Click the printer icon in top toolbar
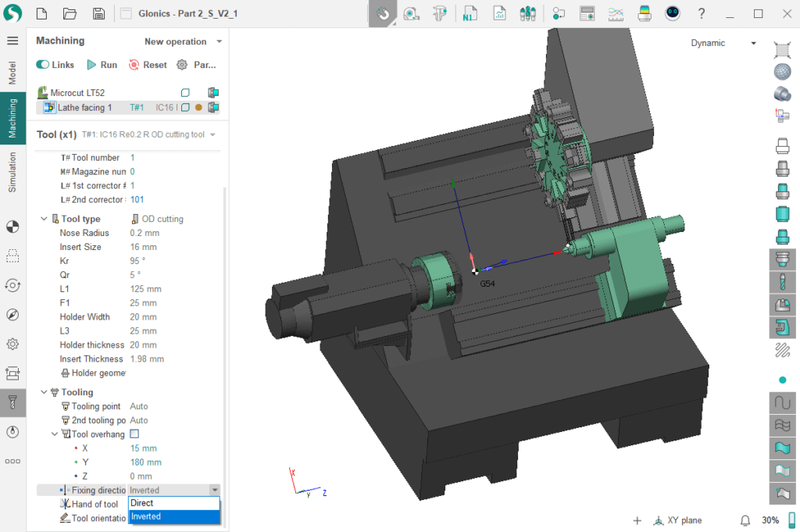The width and height of the screenshot is (800, 532). point(645,13)
